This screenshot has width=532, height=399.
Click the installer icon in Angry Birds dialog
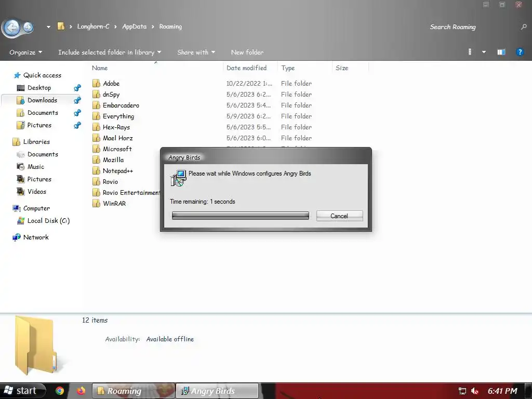[179, 178]
